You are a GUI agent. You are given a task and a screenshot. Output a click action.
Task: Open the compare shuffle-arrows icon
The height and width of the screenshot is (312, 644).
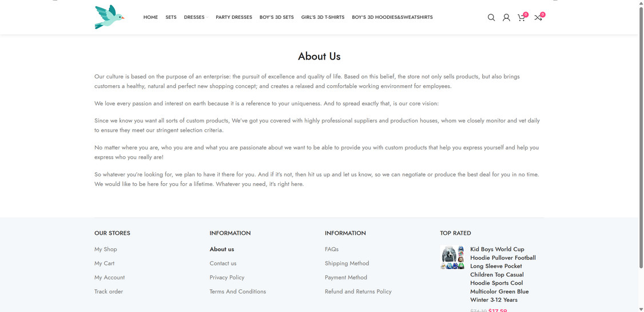(539, 17)
